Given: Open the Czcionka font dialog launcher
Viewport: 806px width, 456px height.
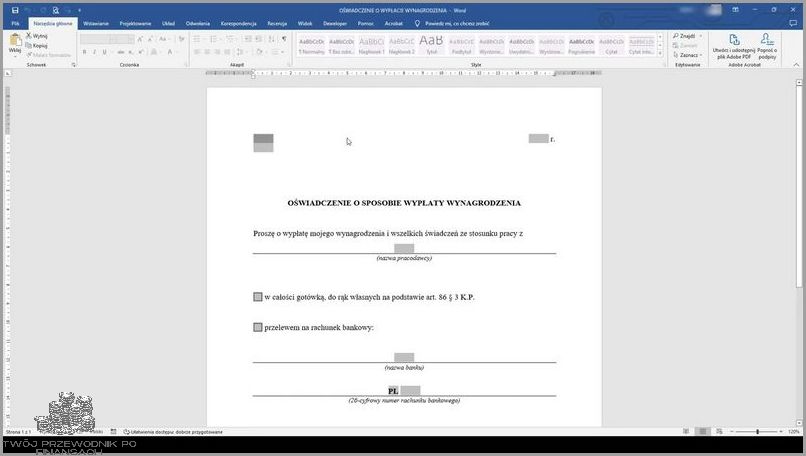Looking at the screenshot, I should click(x=186, y=65).
